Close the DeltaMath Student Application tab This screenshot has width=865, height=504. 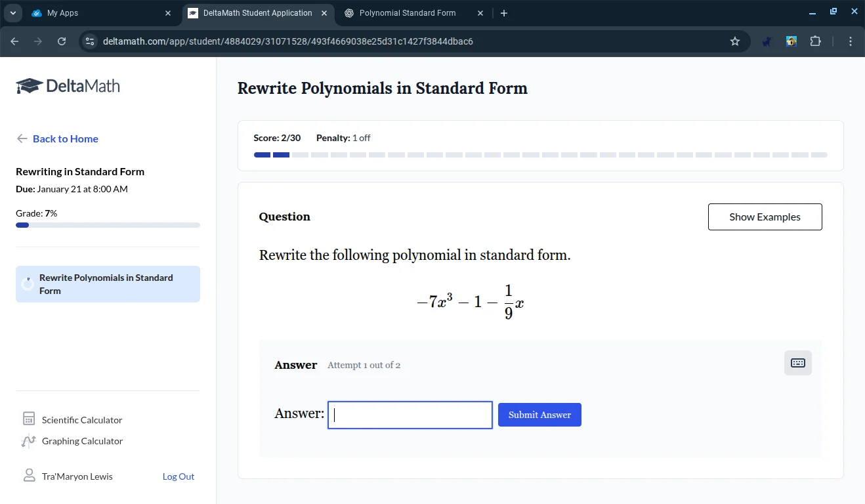point(324,13)
